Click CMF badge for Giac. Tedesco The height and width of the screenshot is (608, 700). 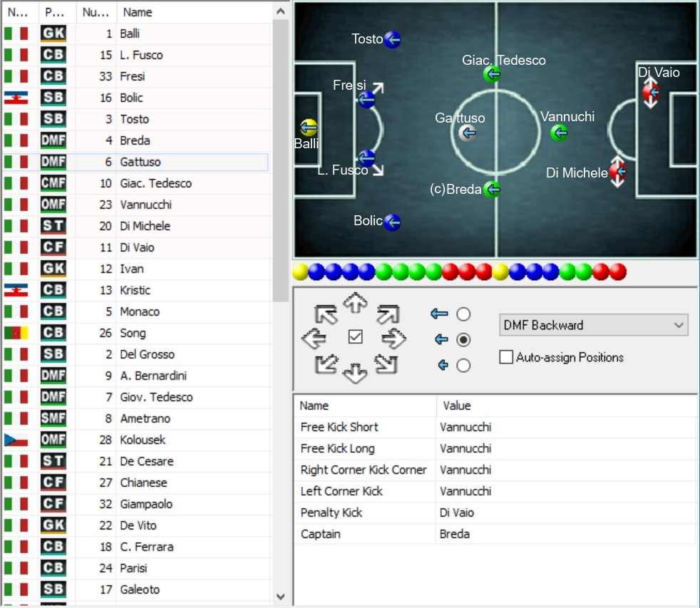(x=53, y=183)
